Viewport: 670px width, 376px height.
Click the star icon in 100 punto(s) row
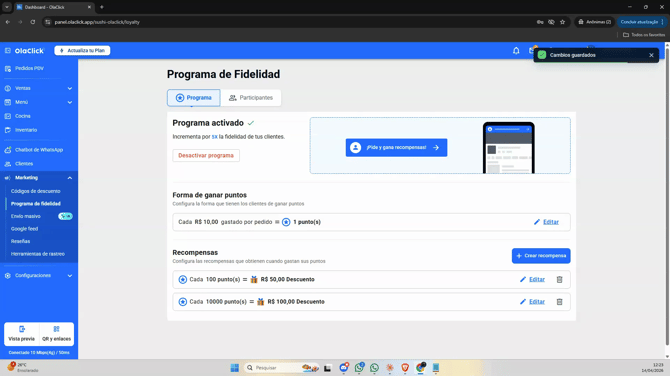(182, 279)
